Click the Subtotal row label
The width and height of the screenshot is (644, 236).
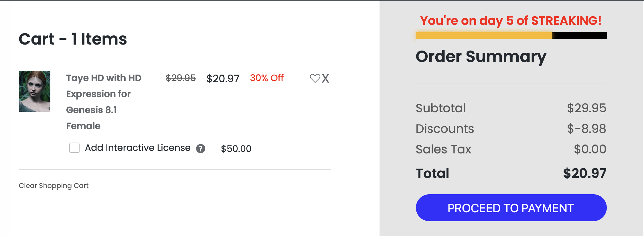tap(440, 108)
